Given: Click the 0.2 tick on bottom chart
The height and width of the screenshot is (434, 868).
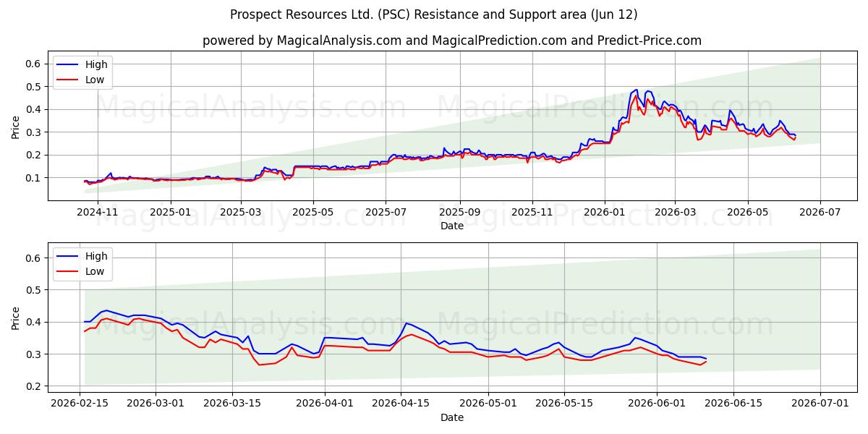Looking at the screenshot, I should click(x=33, y=386).
